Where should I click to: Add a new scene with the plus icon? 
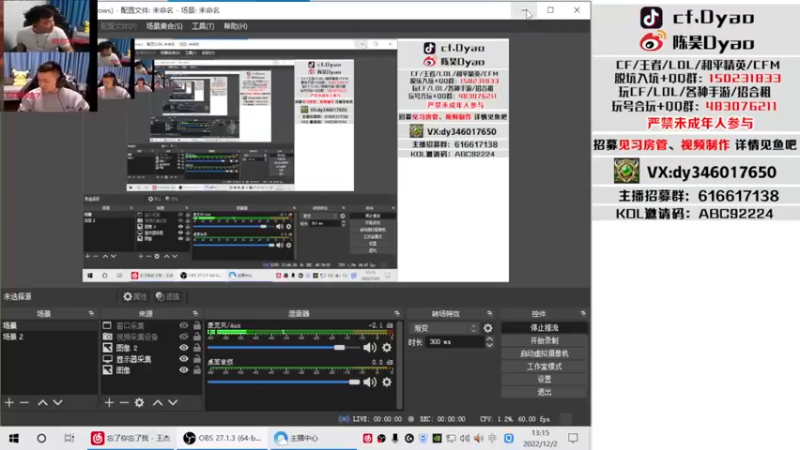[9, 403]
